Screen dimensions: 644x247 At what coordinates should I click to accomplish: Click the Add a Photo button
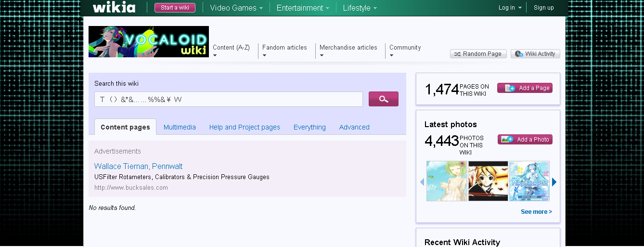pos(525,140)
